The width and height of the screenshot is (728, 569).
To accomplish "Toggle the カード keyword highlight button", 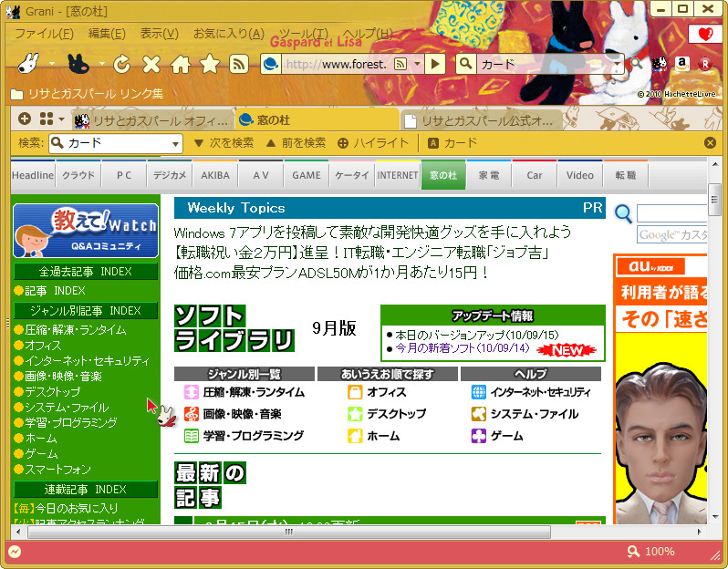I will pos(452,143).
